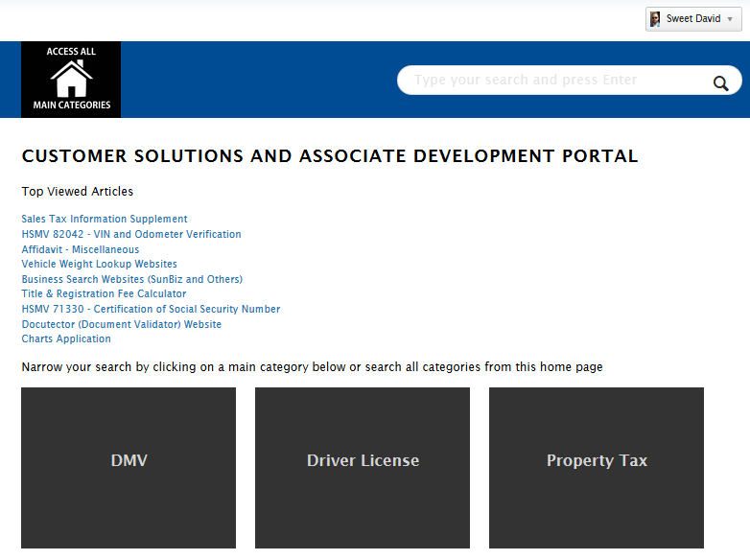Image resolution: width=750 pixels, height=560 pixels.
Task: Open Sales Tax Information Supplement article
Action: 105,220
